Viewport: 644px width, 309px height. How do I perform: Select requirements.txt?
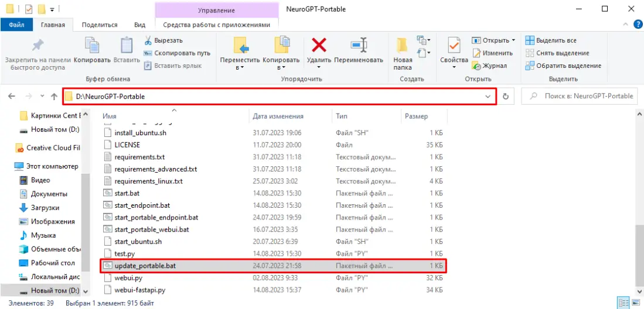[273, 157]
